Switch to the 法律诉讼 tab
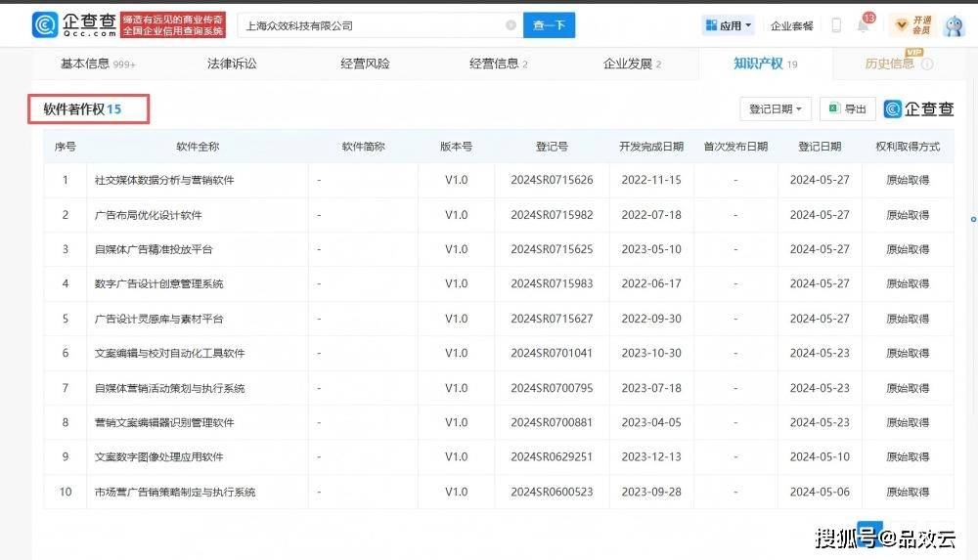The image size is (978, 560). tap(232, 64)
